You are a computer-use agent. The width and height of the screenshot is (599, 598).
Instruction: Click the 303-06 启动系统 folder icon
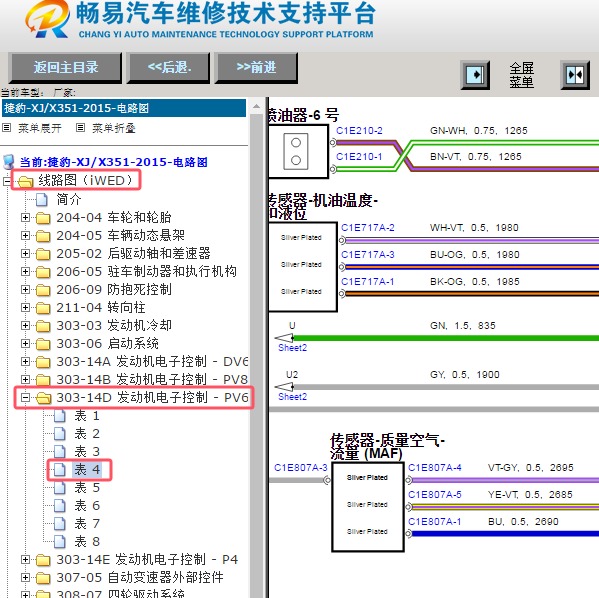[x=43, y=344]
